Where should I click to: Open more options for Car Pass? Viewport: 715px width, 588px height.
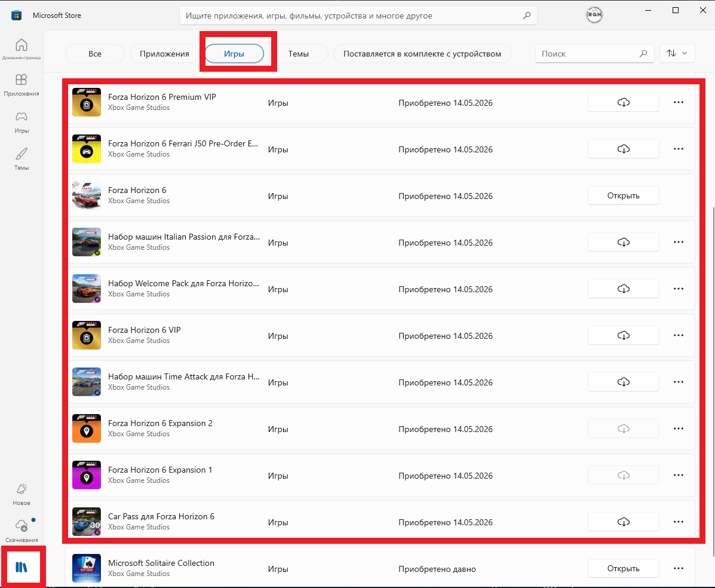[679, 522]
